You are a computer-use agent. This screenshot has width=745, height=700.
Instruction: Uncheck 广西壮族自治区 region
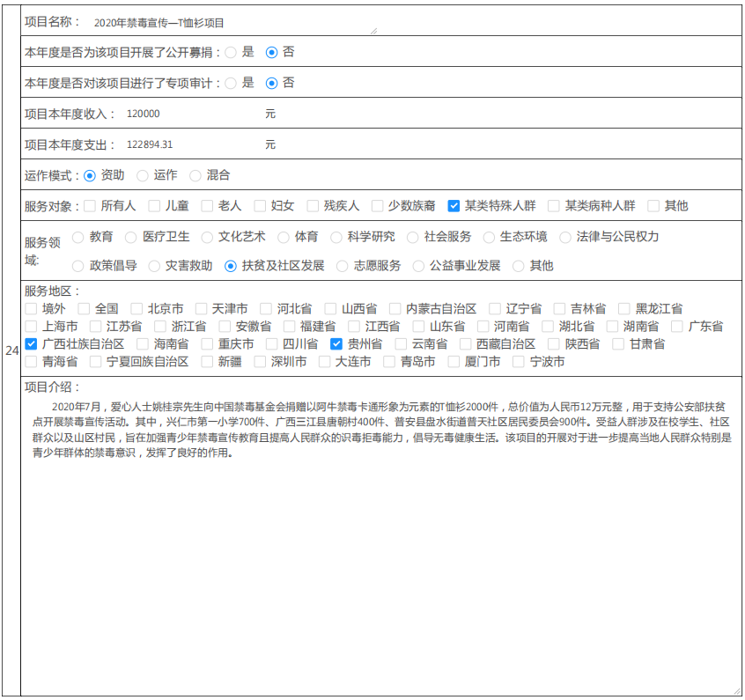click(31, 344)
